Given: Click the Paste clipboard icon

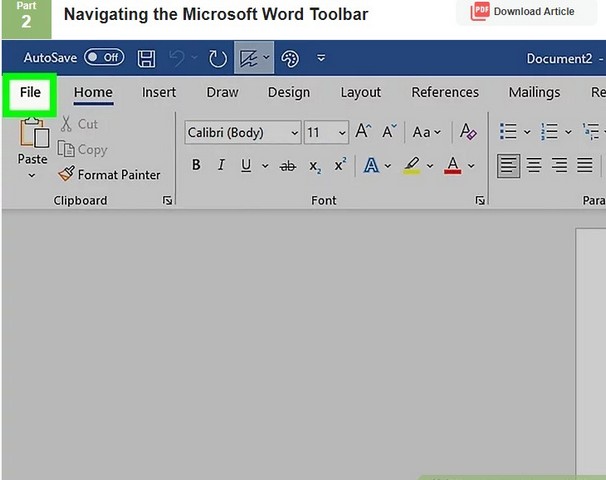Looking at the screenshot, I should [x=32, y=140].
